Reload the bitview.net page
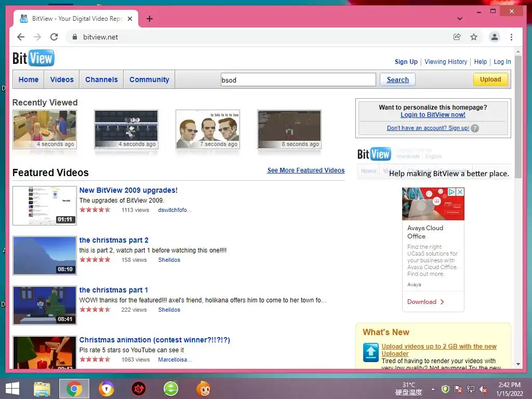The height and width of the screenshot is (399, 532). click(54, 37)
